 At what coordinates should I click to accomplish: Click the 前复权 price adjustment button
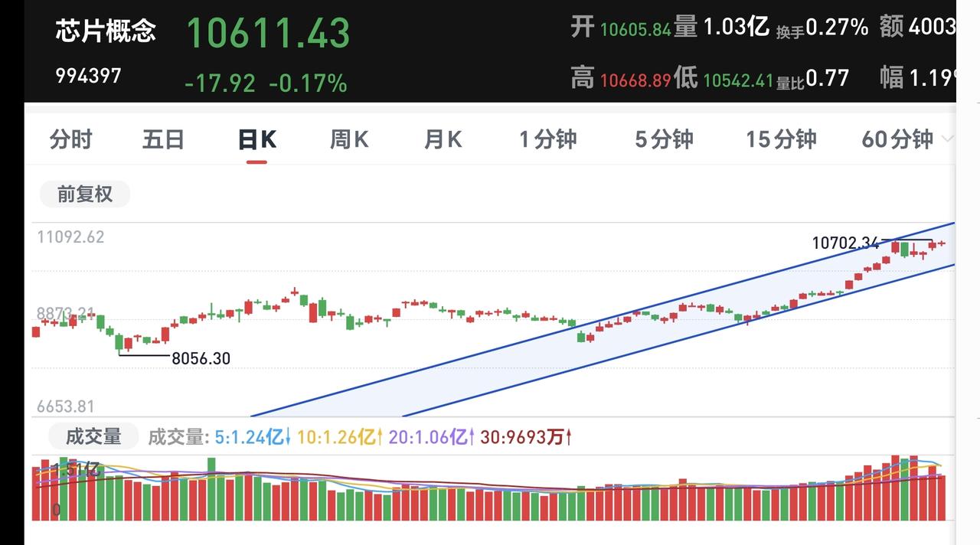85,194
